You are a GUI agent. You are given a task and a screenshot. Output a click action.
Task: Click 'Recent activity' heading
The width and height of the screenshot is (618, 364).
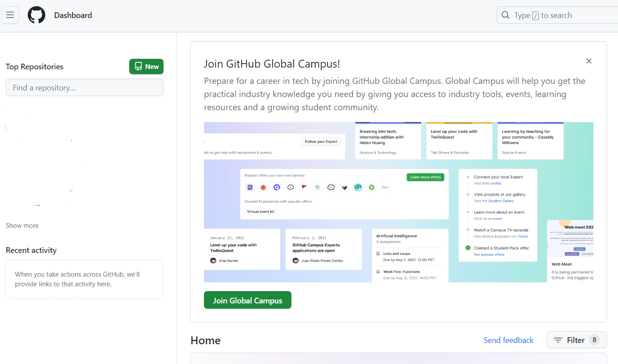[31, 250]
